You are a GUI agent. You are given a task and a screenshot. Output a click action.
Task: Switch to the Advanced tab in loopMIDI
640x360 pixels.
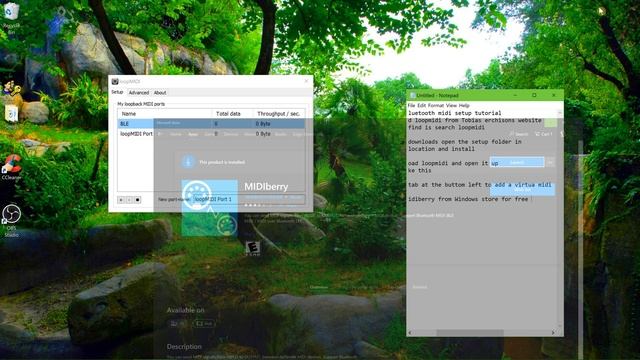click(x=139, y=93)
